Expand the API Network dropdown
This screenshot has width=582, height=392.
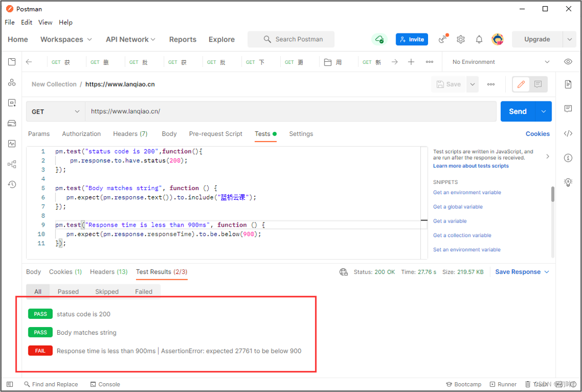tap(131, 39)
